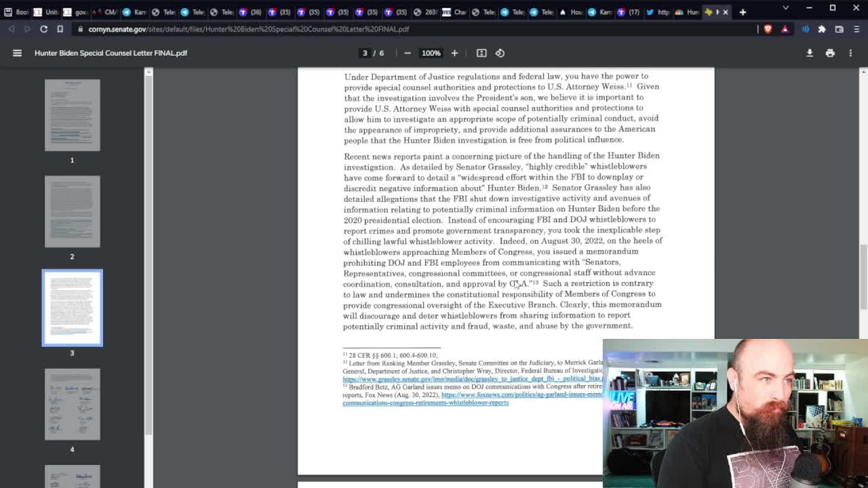Switch to the first 'Boo' tab
Viewport: 868px width, 488px height.
[15, 12]
